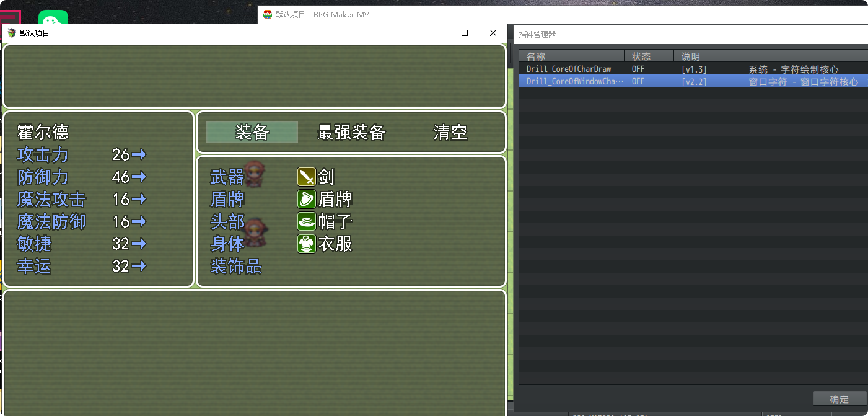Click the arrow next to 幸运 value
The image size is (868, 416).
click(x=139, y=266)
